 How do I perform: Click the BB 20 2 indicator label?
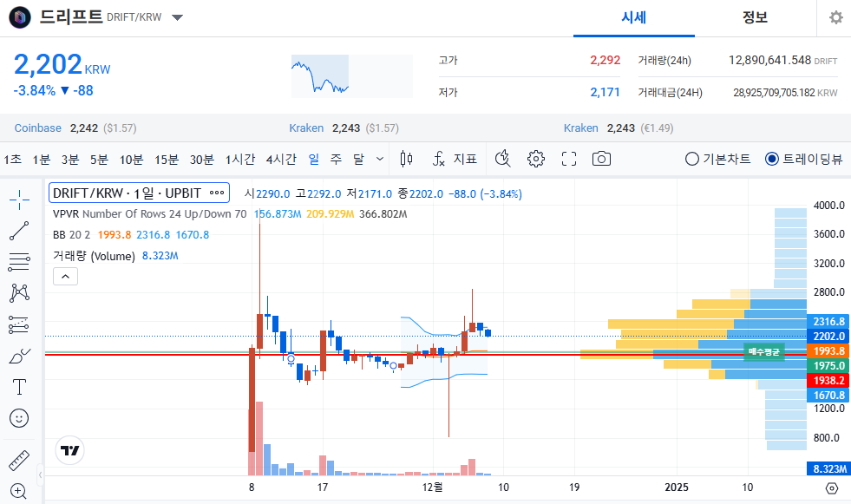(x=72, y=235)
